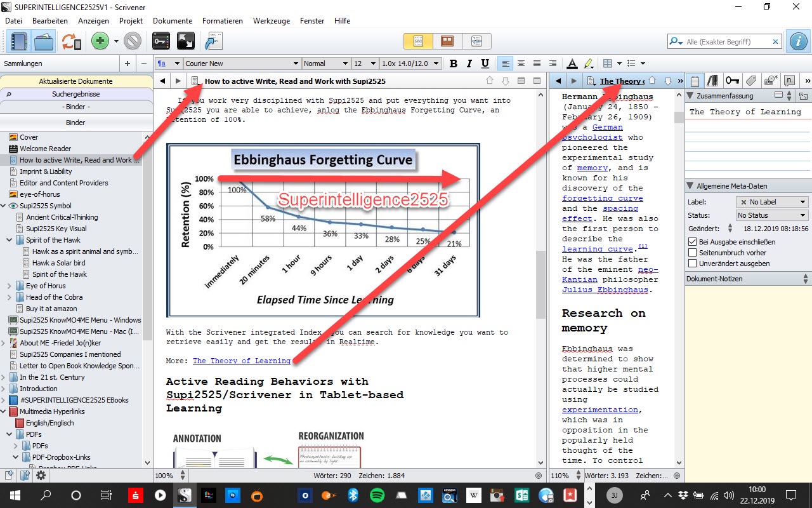Enter full screen composition mode

coord(186,42)
